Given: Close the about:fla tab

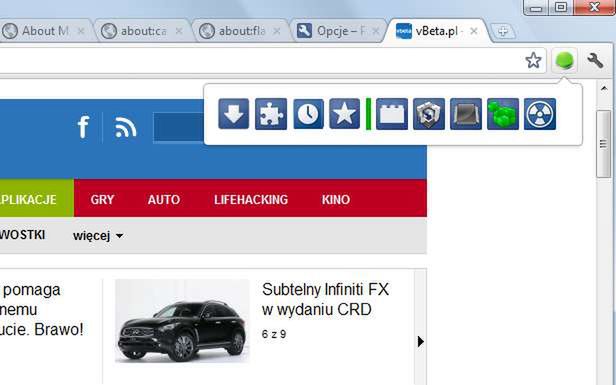Looking at the screenshot, I should [x=277, y=31].
